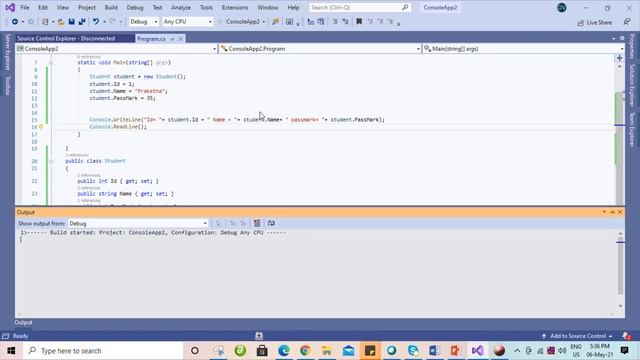Open Microsoft Edge from taskbar
Screen dimensions: 640x360
pyautogui.click(x=284, y=351)
